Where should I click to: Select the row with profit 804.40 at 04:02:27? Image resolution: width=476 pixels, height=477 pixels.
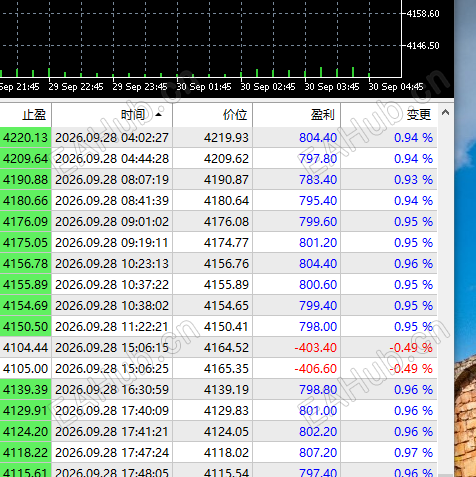(x=218, y=138)
